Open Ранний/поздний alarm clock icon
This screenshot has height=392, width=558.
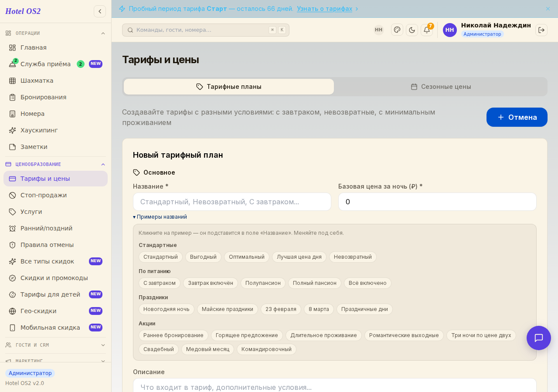click(12, 228)
